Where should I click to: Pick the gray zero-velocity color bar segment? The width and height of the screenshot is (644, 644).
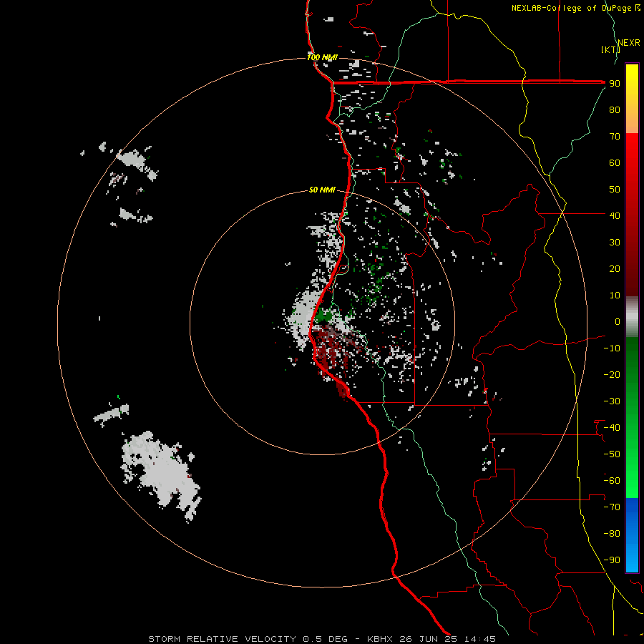pos(632,317)
